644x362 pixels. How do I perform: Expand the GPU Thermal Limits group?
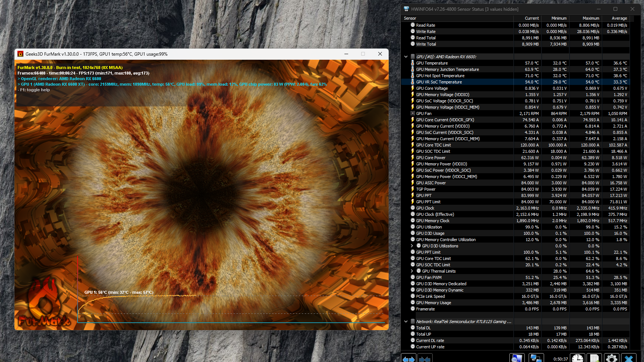pyautogui.click(x=412, y=271)
